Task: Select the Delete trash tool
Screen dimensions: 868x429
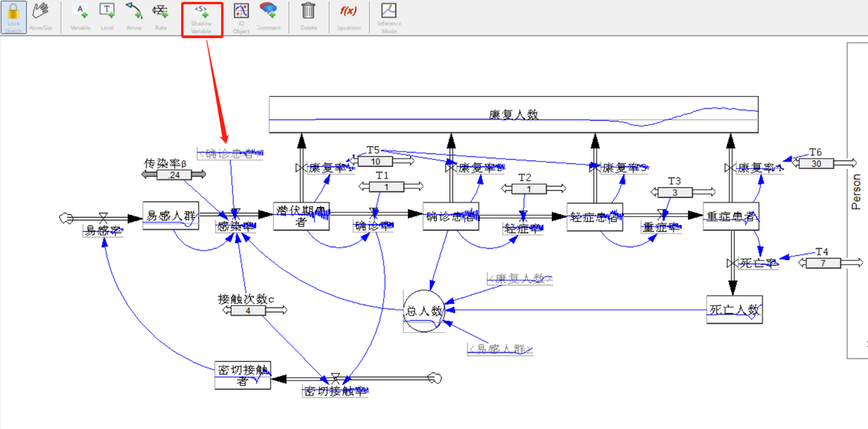Action: (309, 17)
